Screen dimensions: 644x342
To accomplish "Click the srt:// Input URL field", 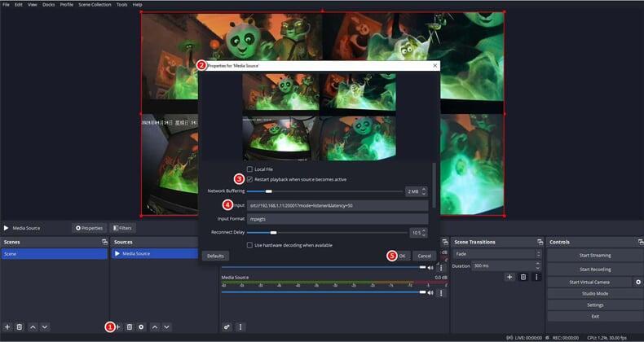I will click(337, 205).
